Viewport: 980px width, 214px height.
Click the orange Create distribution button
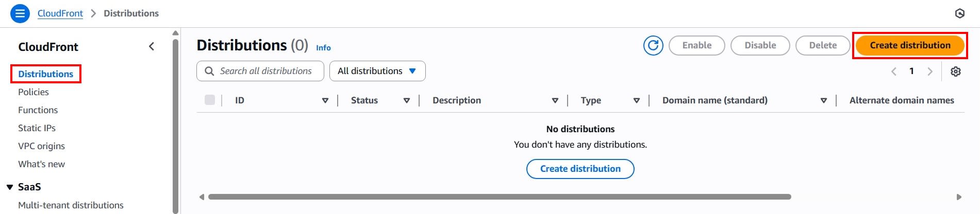pyautogui.click(x=910, y=45)
